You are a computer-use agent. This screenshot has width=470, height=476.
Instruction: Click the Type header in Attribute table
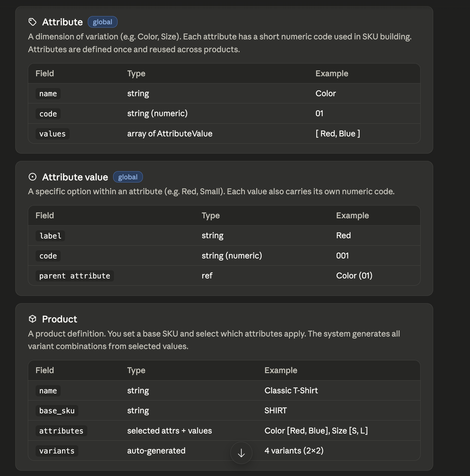(136, 73)
